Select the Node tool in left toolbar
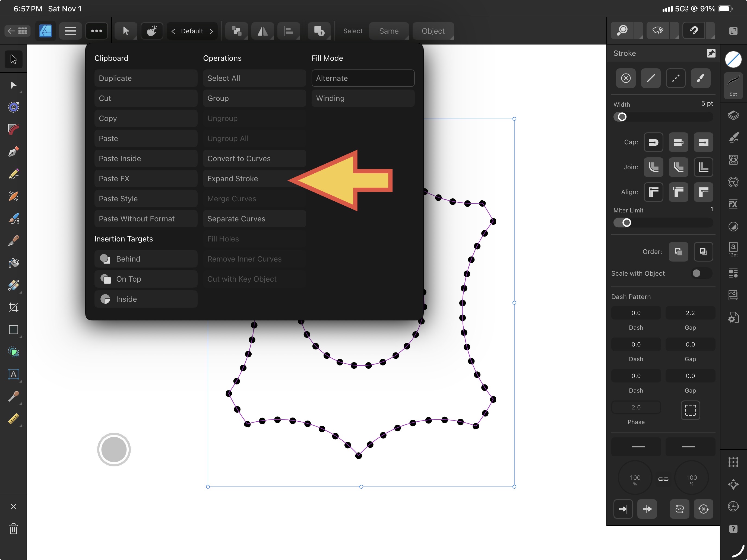The height and width of the screenshot is (560, 747). (x=13, y=85)
